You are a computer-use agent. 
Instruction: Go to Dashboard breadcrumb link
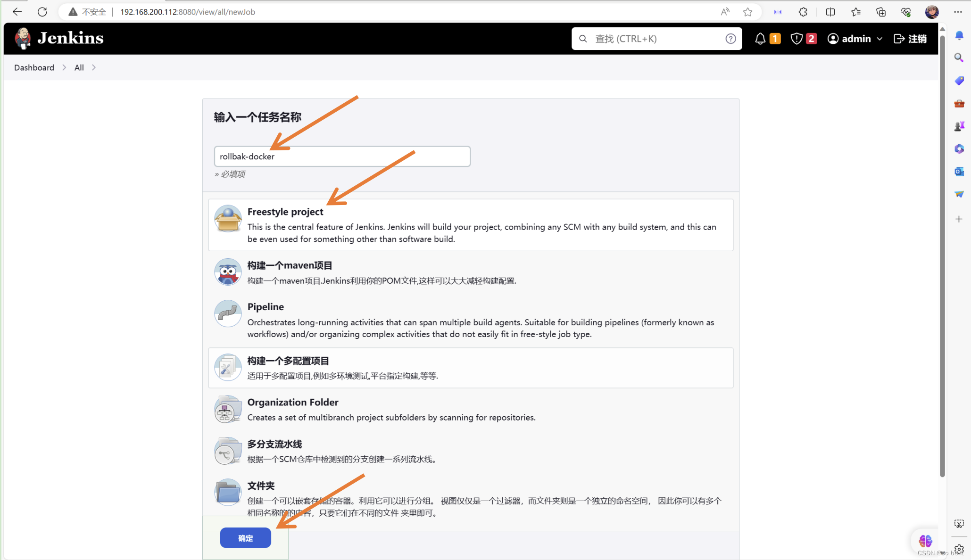coord(34,67)
